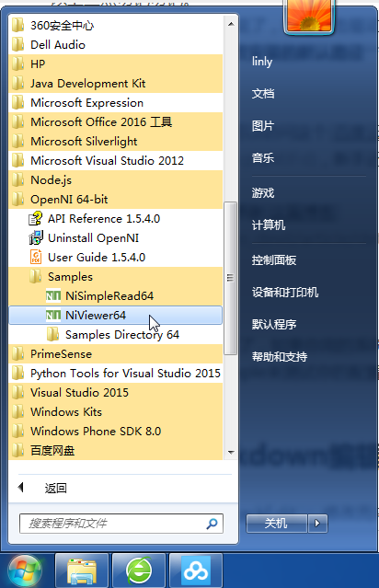Screen dimensions: 379x588
Task: Open API Reference 1.5.4.0 help icon
Action: tap(36, 219)
